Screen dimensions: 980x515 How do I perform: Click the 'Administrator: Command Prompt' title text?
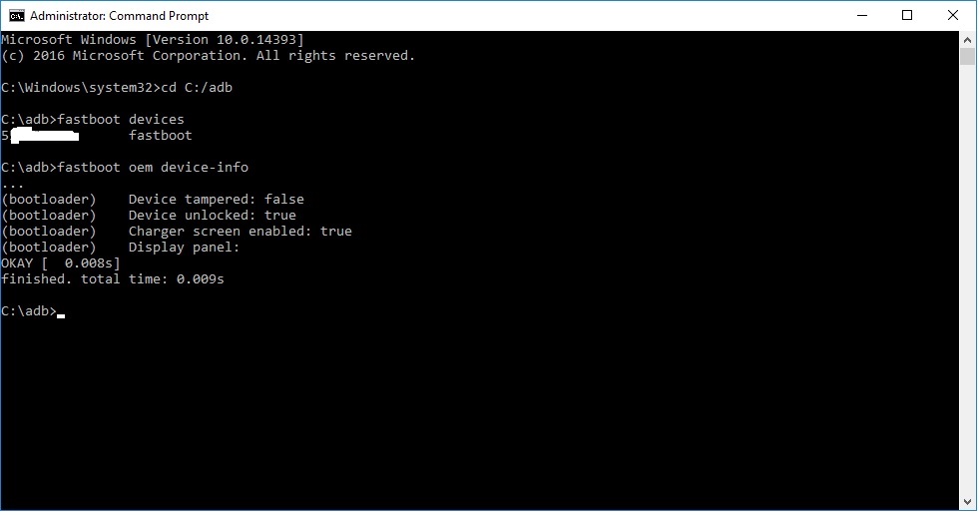tap(120, 16)
